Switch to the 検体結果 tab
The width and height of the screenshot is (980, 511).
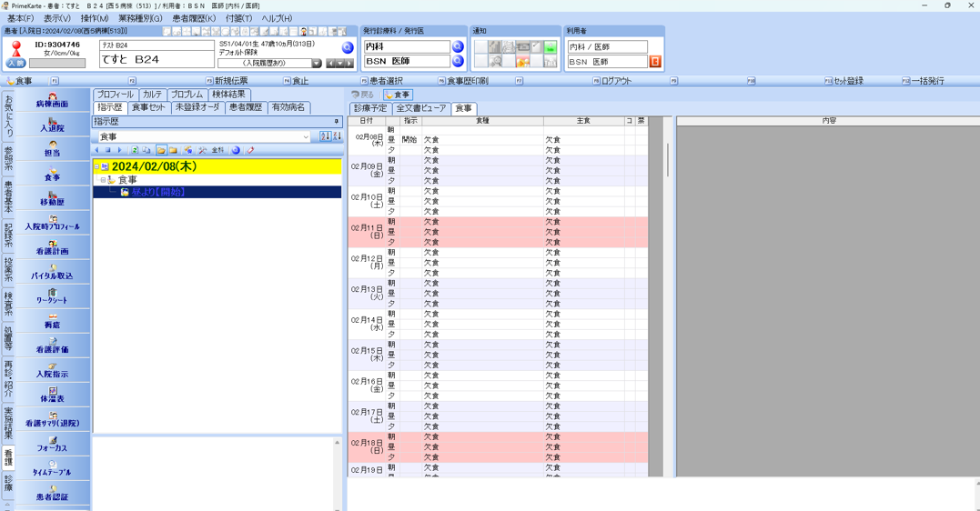tap(228, 95)
